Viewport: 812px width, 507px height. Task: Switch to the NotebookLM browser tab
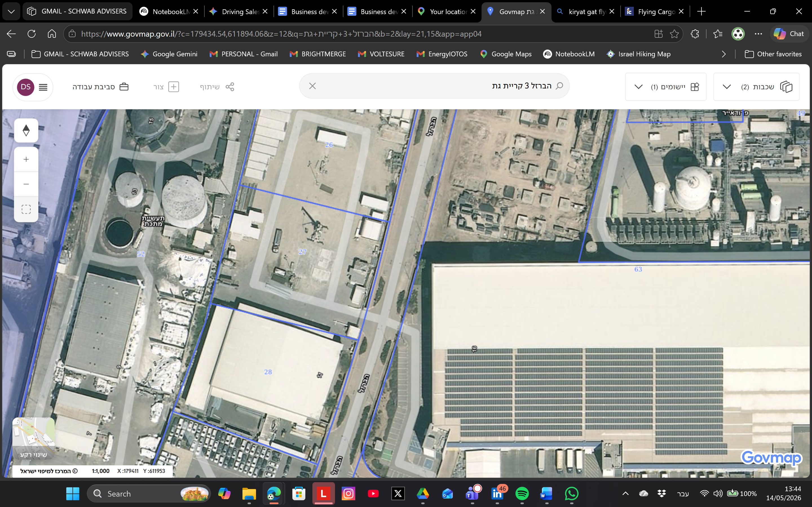coord(169,11)
